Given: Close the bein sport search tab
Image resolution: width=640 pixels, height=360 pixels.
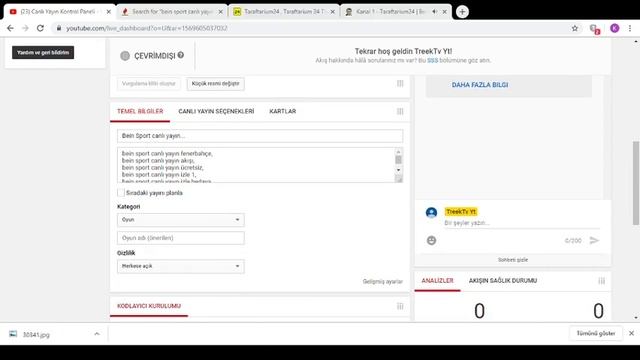Looking at the screenshot, I should (221, 12).
